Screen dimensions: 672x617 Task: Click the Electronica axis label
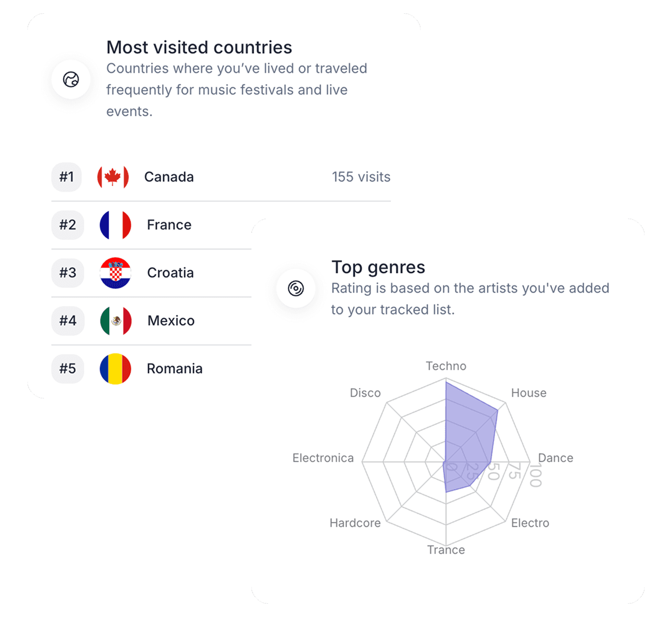(323, 458)
